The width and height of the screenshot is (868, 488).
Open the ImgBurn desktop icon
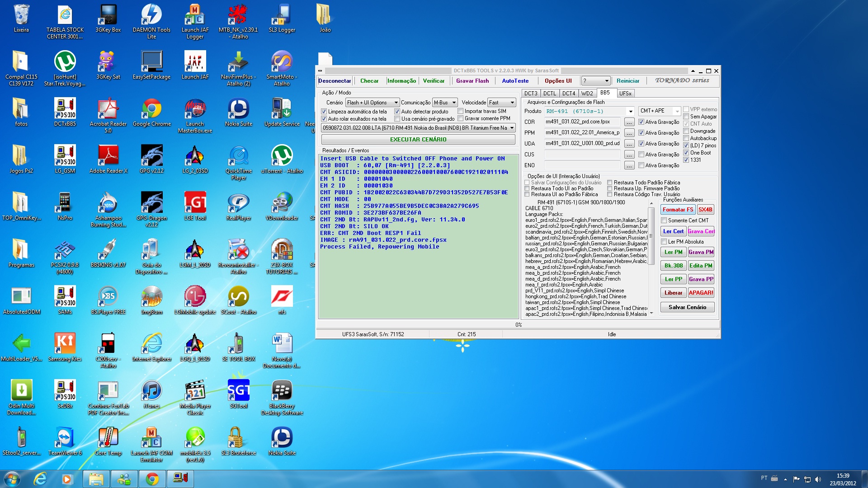[151, 300]
